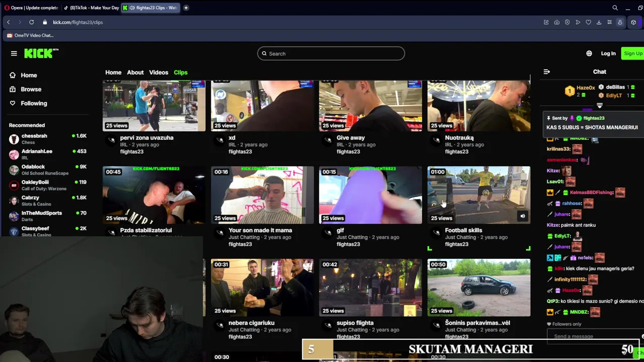Switch to the TikTok Make Your Day tab

point(91,8)
